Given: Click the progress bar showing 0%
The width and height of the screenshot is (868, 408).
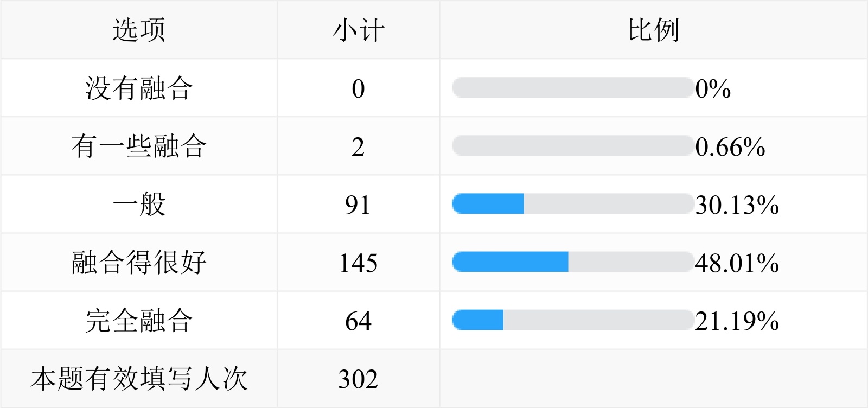Looking at the screenshot, I should (x=572, y=88).
